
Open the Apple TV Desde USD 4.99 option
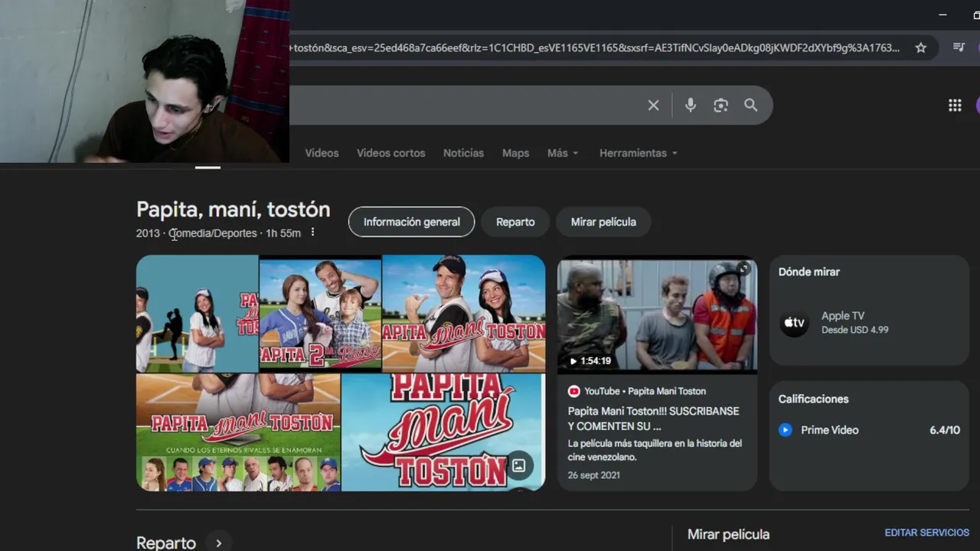(869, 323)
